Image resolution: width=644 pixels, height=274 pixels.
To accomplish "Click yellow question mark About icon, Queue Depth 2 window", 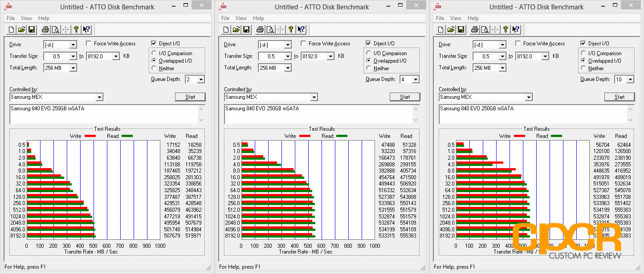I will pos(76,30).
